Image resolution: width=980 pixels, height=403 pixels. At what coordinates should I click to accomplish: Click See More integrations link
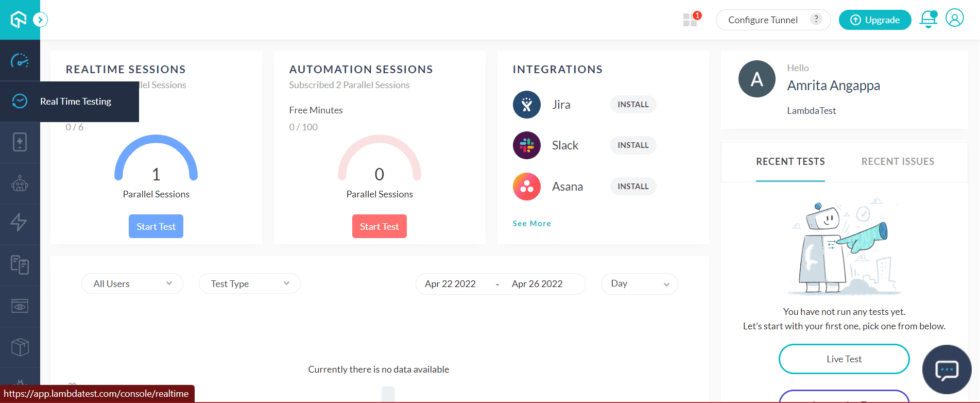point(531,224)
